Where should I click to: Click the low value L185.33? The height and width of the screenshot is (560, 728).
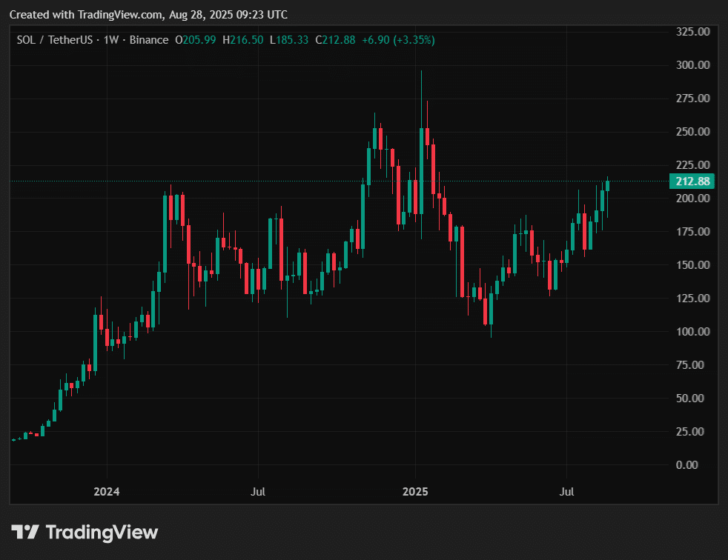pyautogui.click(x=289, y=40)
